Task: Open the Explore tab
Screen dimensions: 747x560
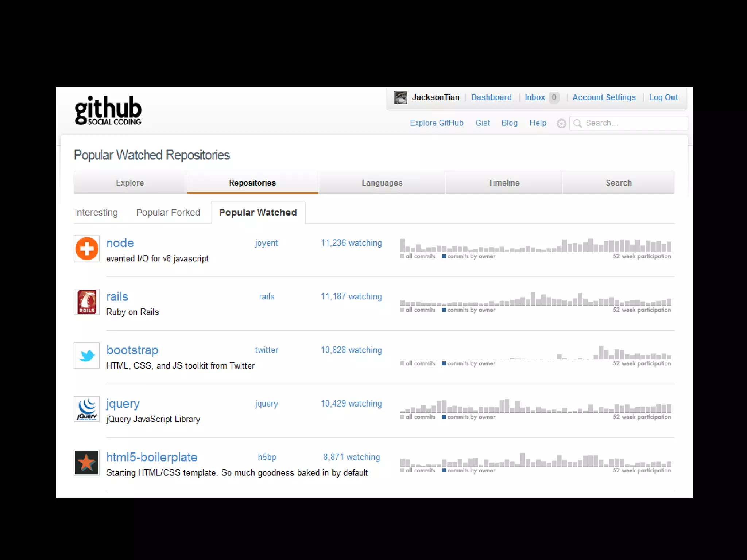Action: [130, 183]
